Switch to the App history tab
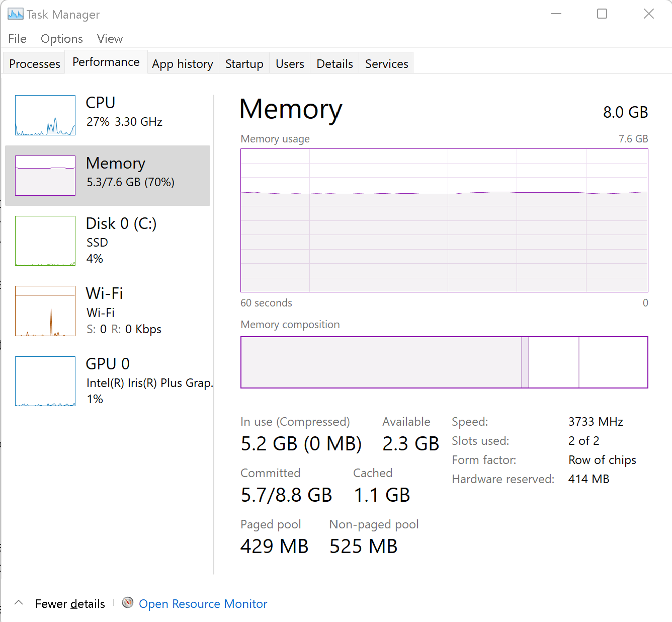The image size is (672, 622). click(183, 64)
